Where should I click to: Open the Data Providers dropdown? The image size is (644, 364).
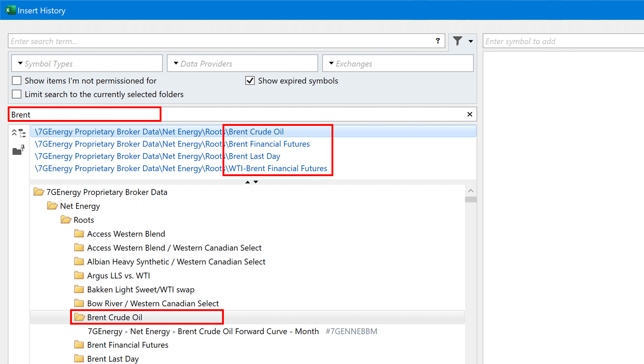click(x=242, y=63)
